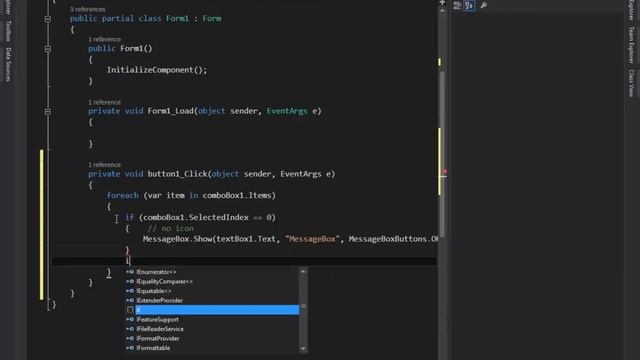Click '1 reference' CodeLens above Form1() constructor
The image size is (640, 360).
pyautogui.click(x=104, y=39)
